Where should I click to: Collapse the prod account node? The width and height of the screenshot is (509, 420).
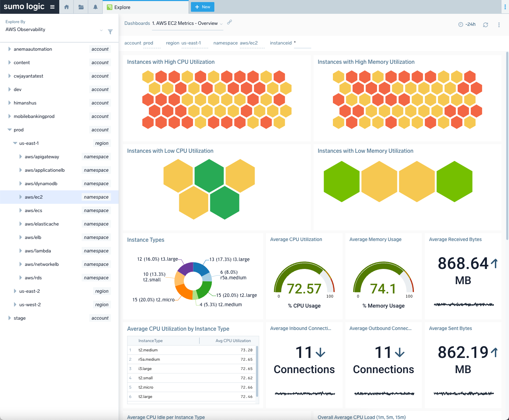click(9, 130)
